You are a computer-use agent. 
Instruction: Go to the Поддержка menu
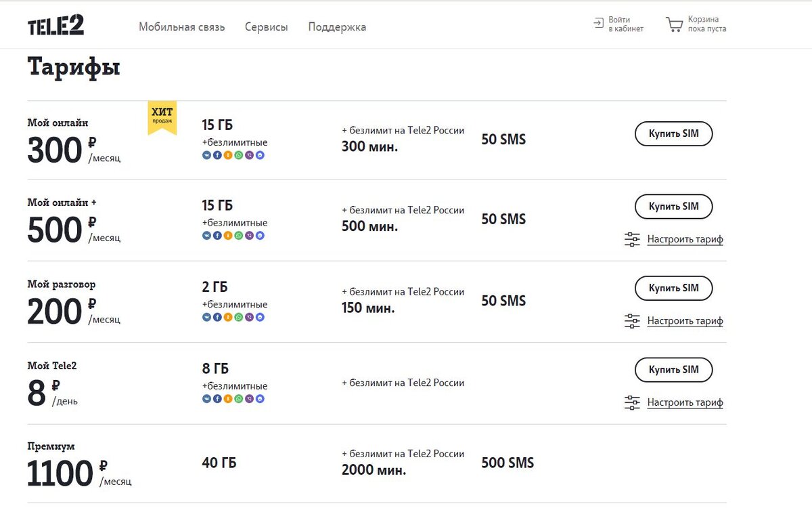(x=337, y=27)
